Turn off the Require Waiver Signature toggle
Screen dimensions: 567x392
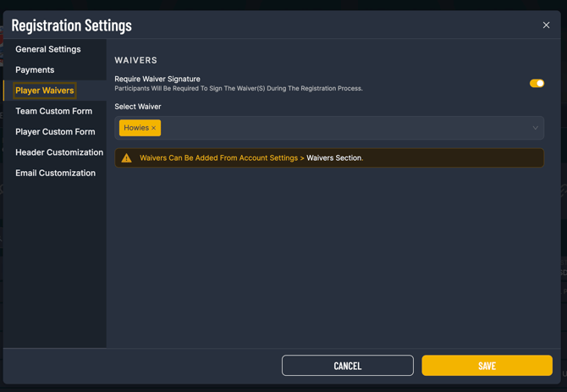pyautogui.click(x=537, y=84)
